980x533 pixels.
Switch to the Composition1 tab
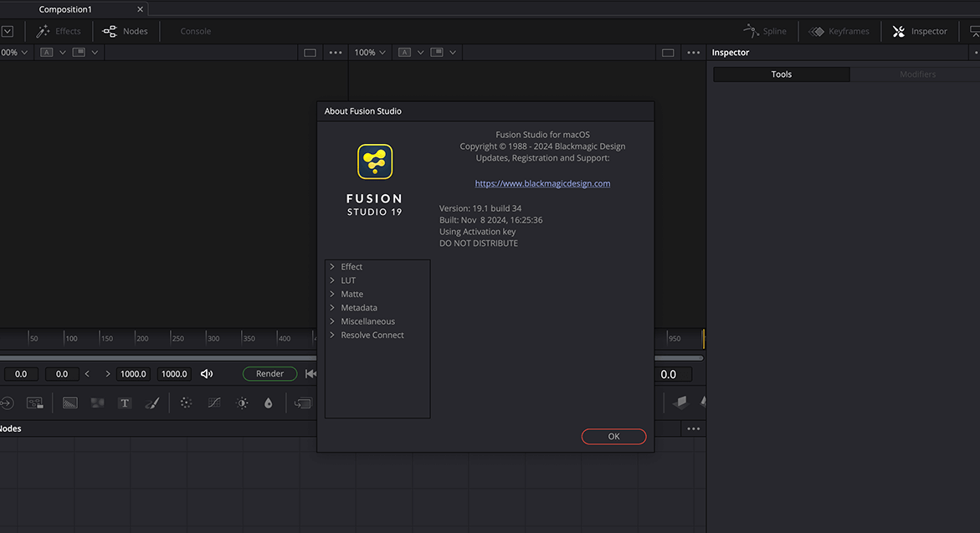point(65,9)
